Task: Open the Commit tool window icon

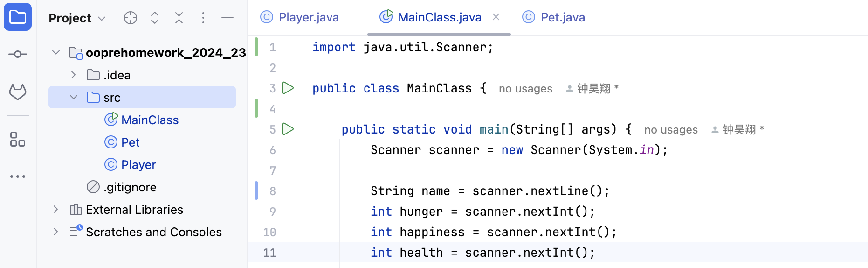Action: point(18,54)
